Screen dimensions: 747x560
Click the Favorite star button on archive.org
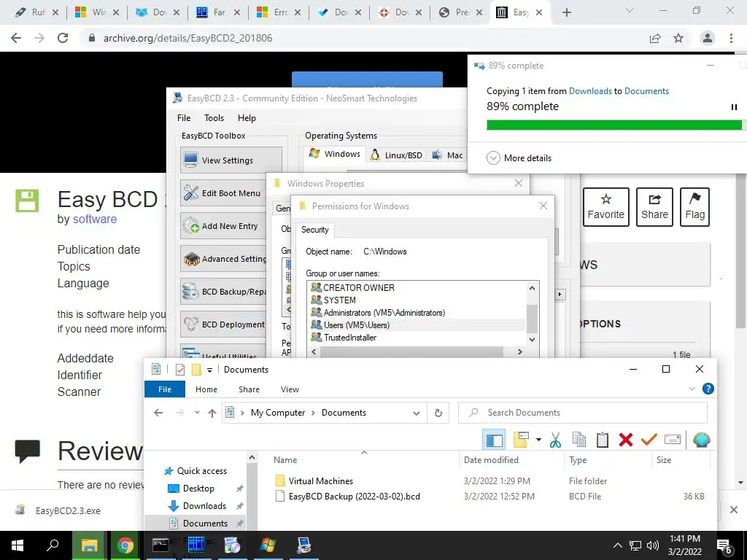tap(605, 206)
